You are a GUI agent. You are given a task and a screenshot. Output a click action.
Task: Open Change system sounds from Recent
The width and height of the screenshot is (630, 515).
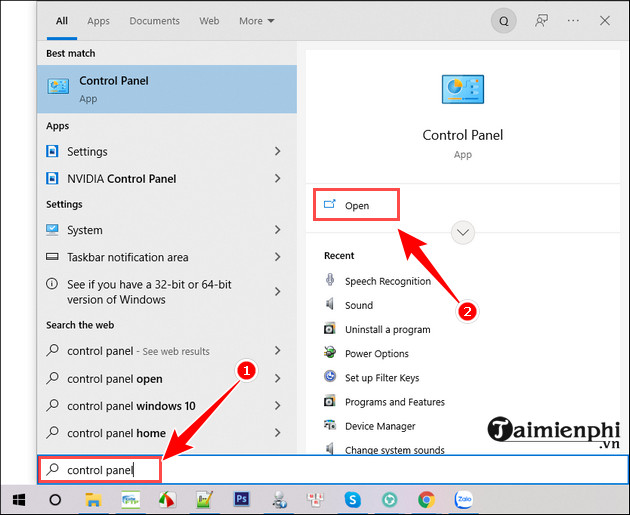pos(395,450)
